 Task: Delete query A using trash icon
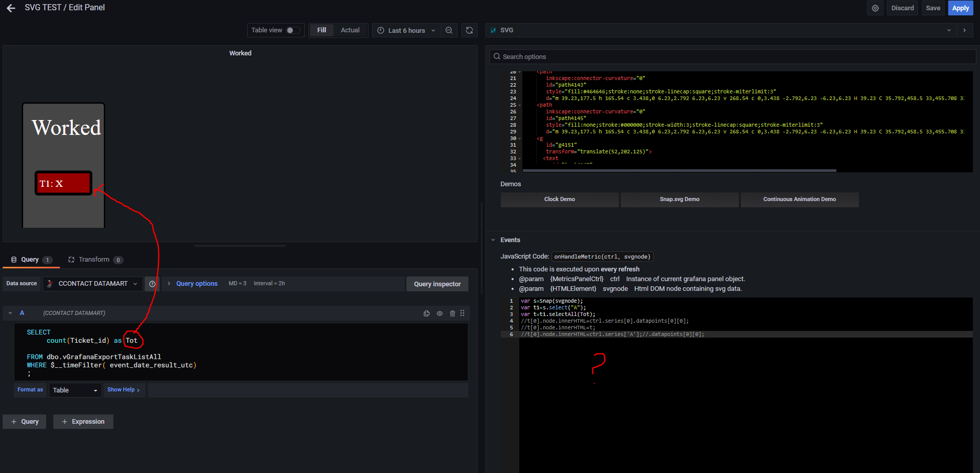[x=452, y=313]
